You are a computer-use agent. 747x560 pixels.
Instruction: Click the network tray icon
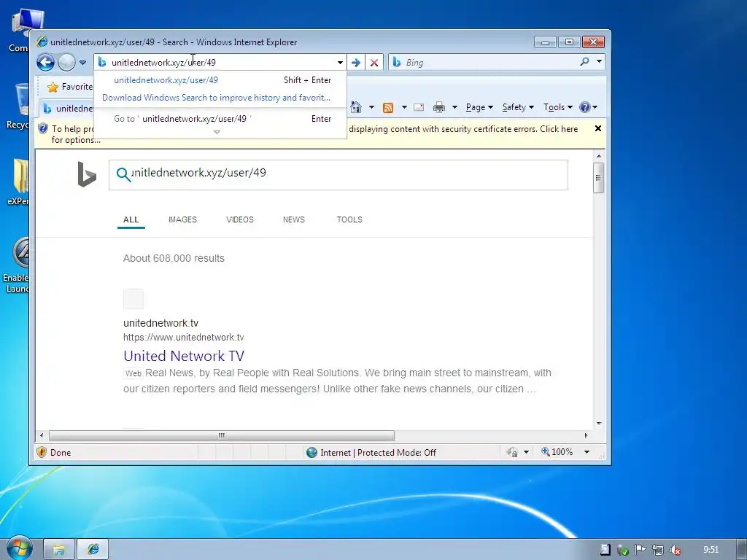[657, 550]
